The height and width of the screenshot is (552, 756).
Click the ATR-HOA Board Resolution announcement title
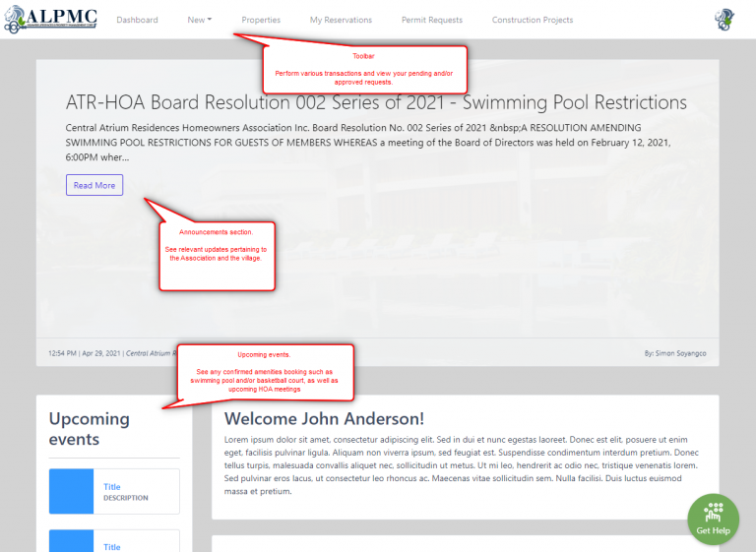tap(376, 102)
